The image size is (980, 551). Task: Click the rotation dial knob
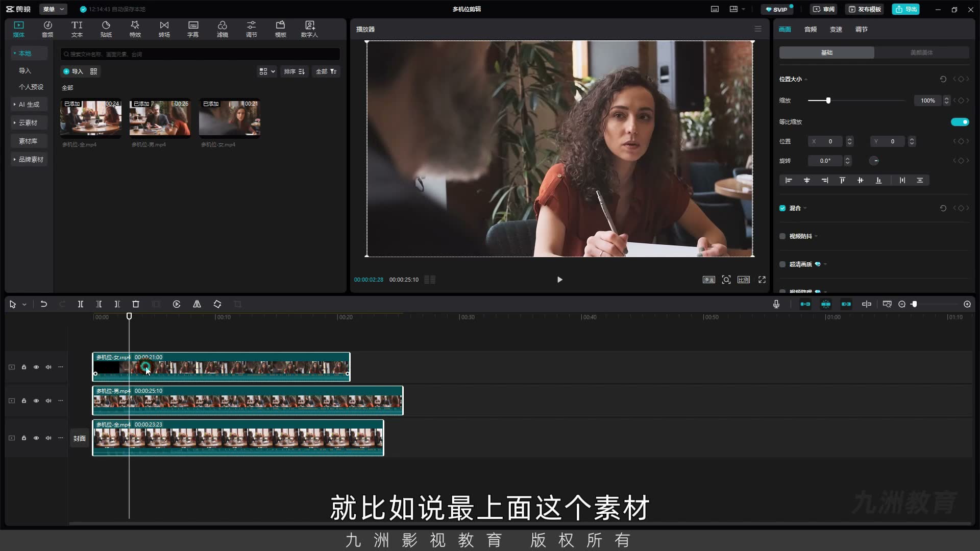874,161
